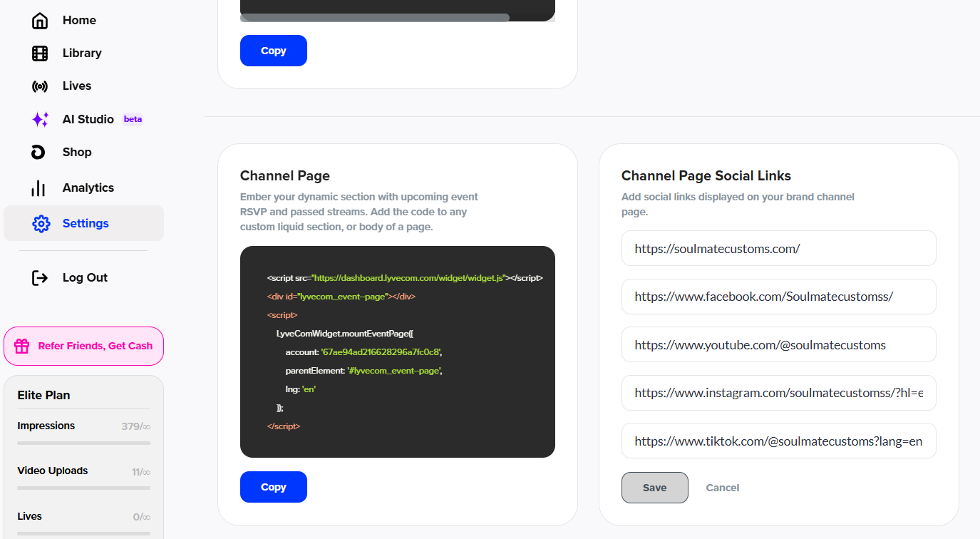The image size is (980, 539).
Task: Click the Impressions usage progress bar
Action: point(83,443)
